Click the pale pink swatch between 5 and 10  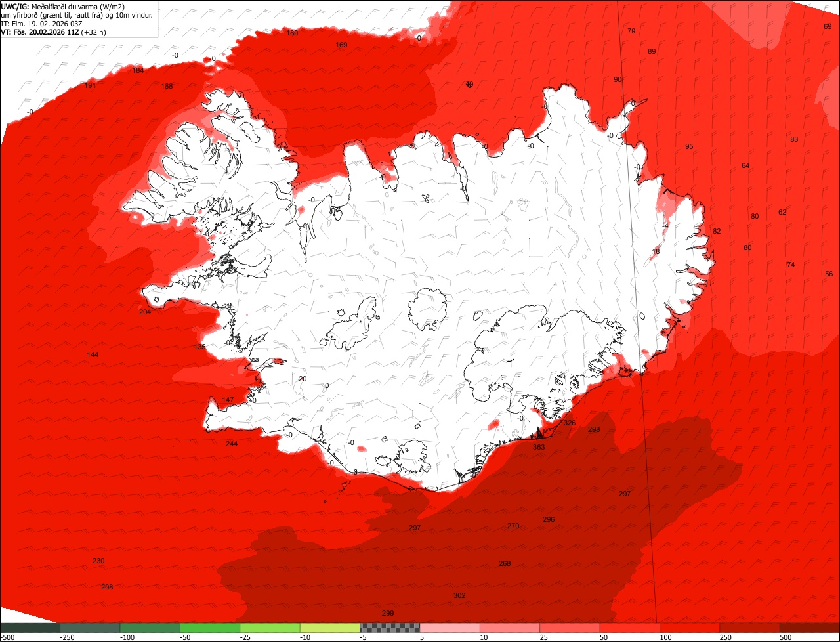pos(450,628)
